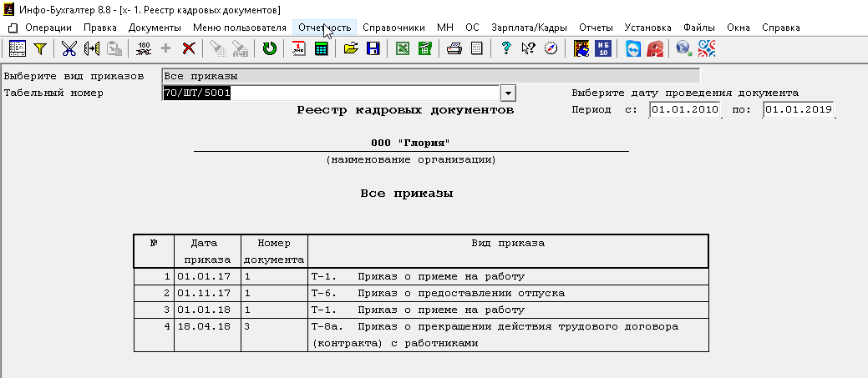Open the Зарплата/Кадры menu
Image resolution: width=868 pixels, height=378 pixels.
(529, 28)
